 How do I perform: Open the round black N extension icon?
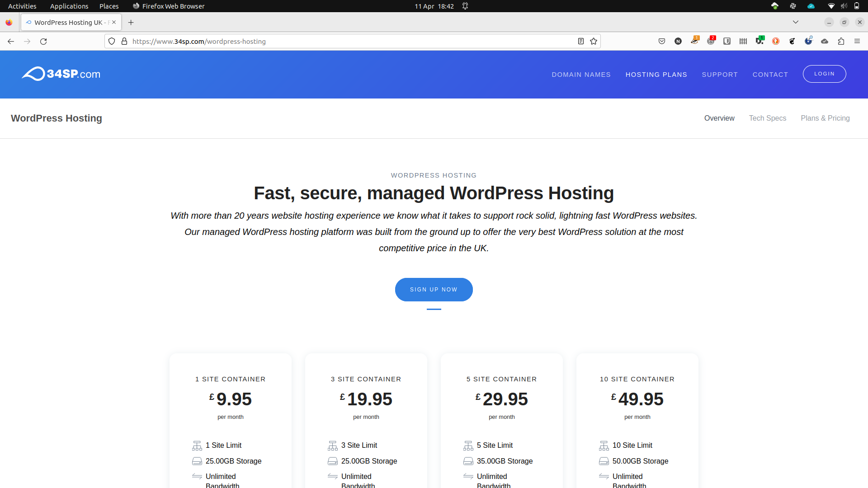(678, 41)
